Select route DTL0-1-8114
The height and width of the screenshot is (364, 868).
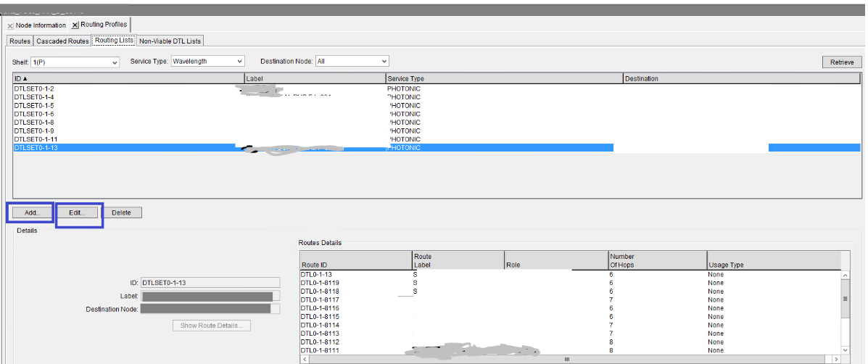tap(570, 325)
